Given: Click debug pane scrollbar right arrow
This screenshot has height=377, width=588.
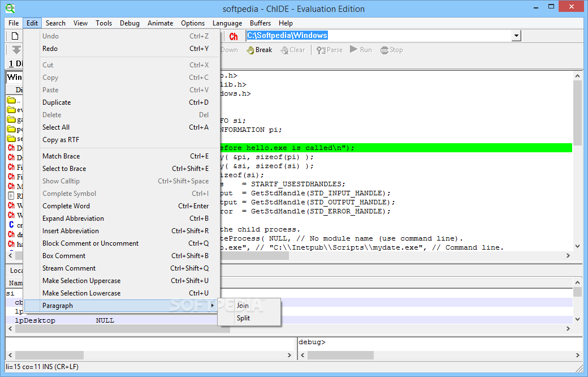Looking at the screenshot, I should point(577,355).
